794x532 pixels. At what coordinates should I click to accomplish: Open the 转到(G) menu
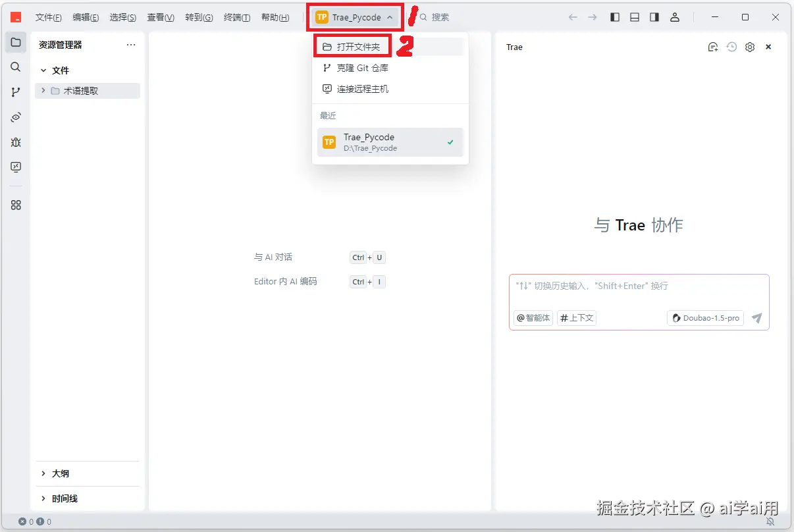[x=199, y=17]
